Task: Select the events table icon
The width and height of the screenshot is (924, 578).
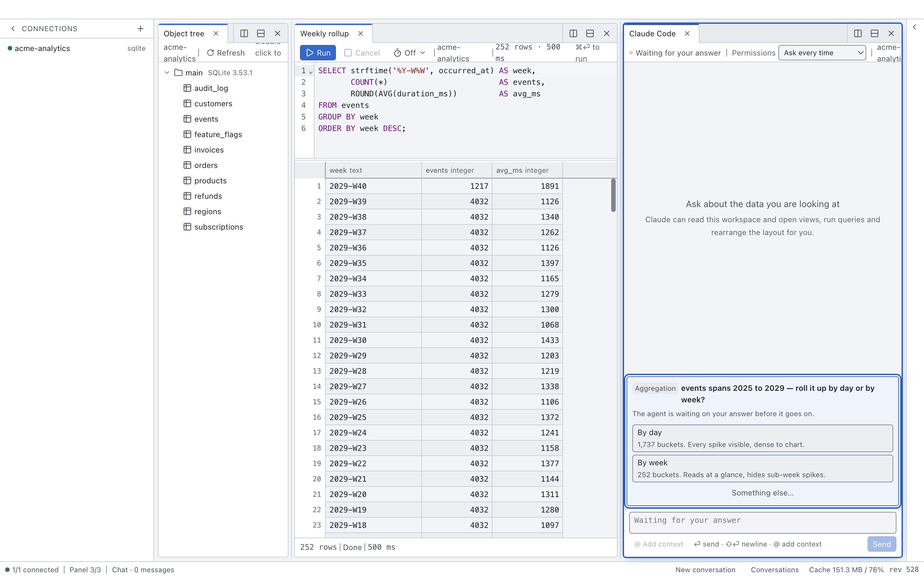Action: [187, 119]
